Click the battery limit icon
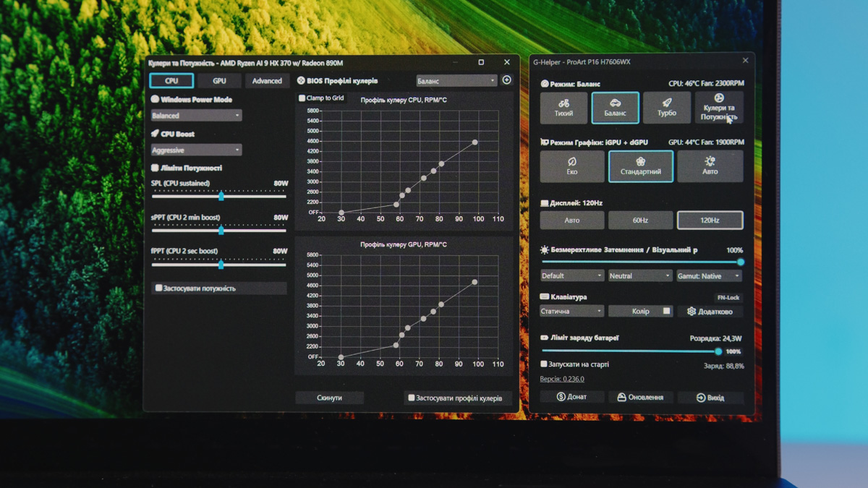Viewport: 868px width, 488px height. tap(544, 338)
